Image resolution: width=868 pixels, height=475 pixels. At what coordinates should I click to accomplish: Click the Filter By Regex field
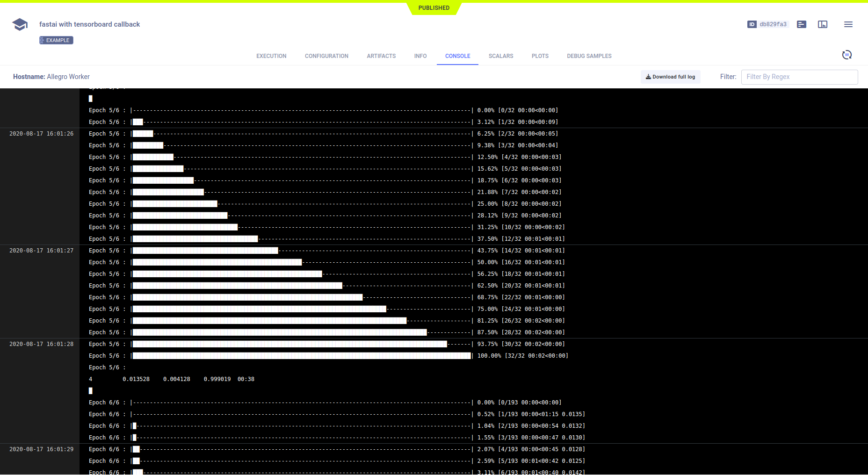point(799,77)
